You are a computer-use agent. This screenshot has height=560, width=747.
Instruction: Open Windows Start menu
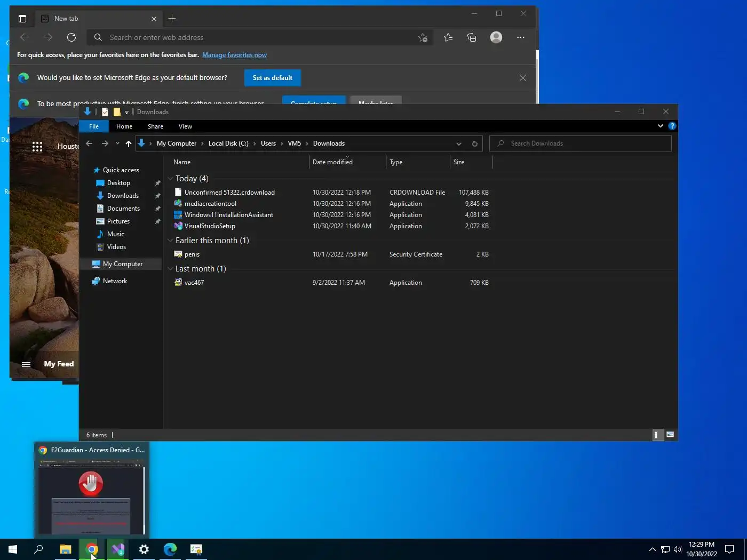[13, 549]
